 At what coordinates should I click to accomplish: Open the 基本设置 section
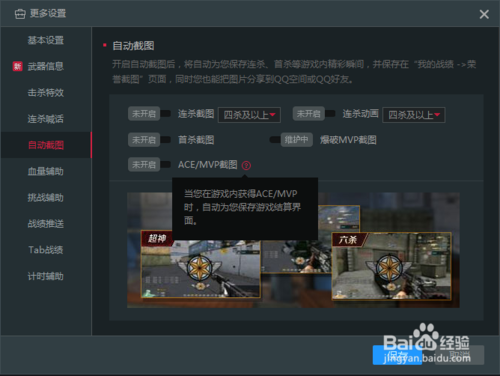click(x=46, y=40)
